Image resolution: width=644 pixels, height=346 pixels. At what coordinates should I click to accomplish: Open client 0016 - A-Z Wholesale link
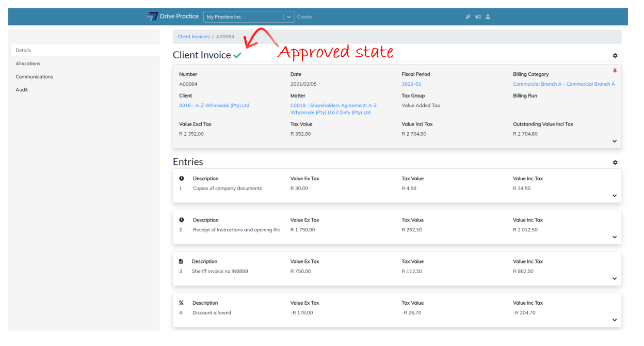214,105
